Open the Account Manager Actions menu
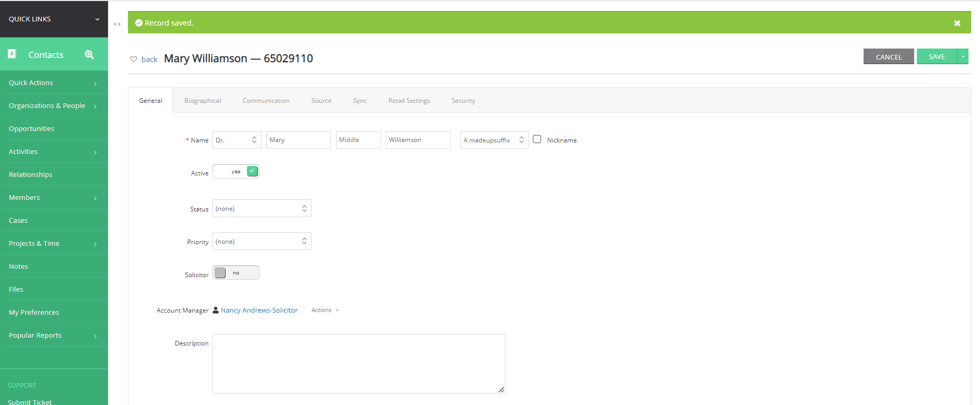 [325, 310]
